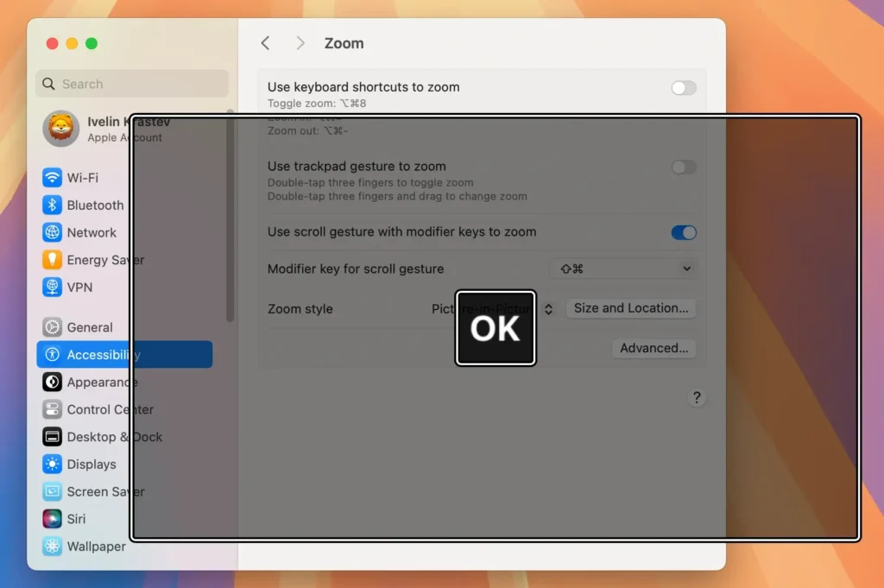Navigate back with the left chevron

point(265,42)
